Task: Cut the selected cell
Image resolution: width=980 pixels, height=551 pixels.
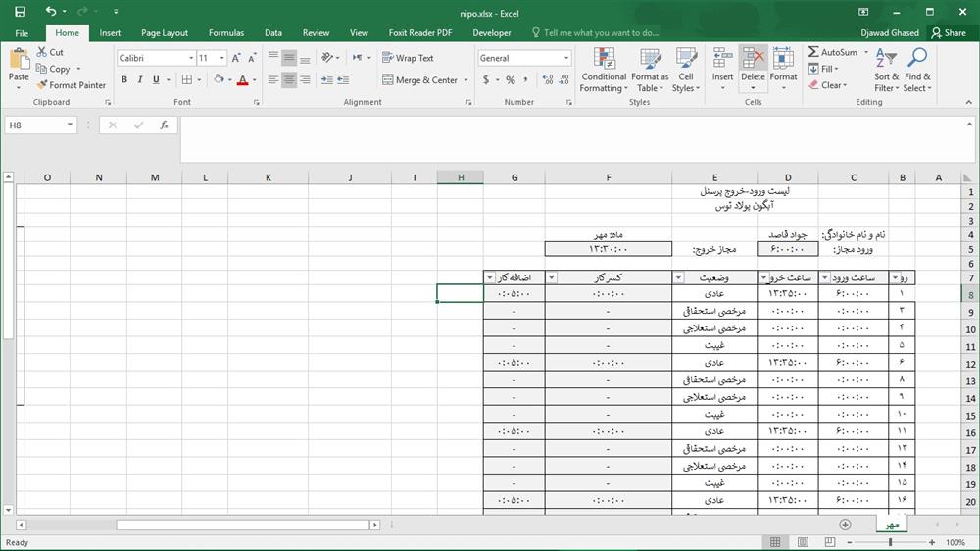Action: [x=50, y=52]
